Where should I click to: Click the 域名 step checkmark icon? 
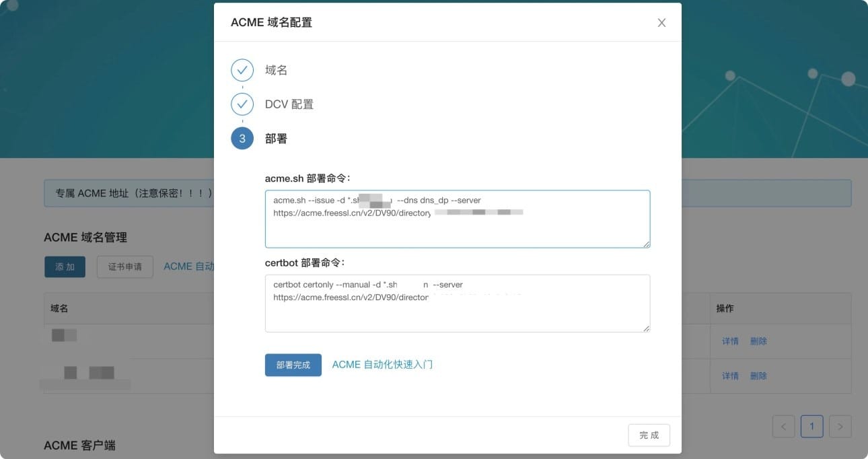(x=242, y=70)
